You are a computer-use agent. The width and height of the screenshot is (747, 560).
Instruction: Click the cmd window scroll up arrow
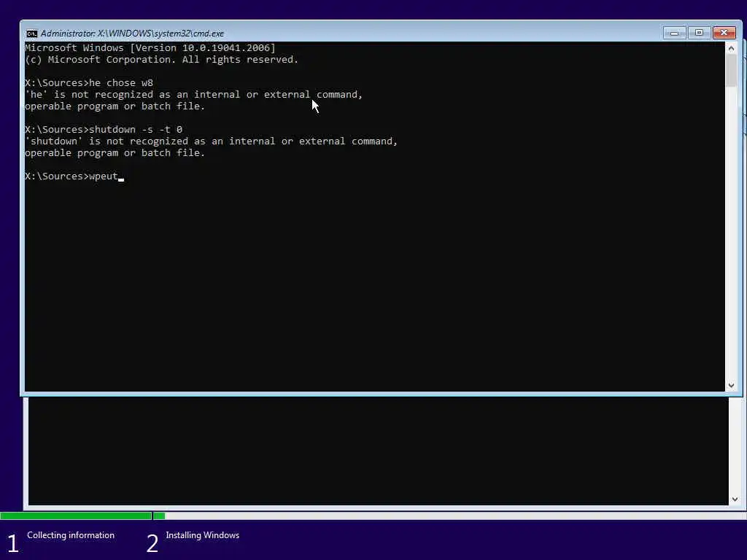tap(731, 48)
